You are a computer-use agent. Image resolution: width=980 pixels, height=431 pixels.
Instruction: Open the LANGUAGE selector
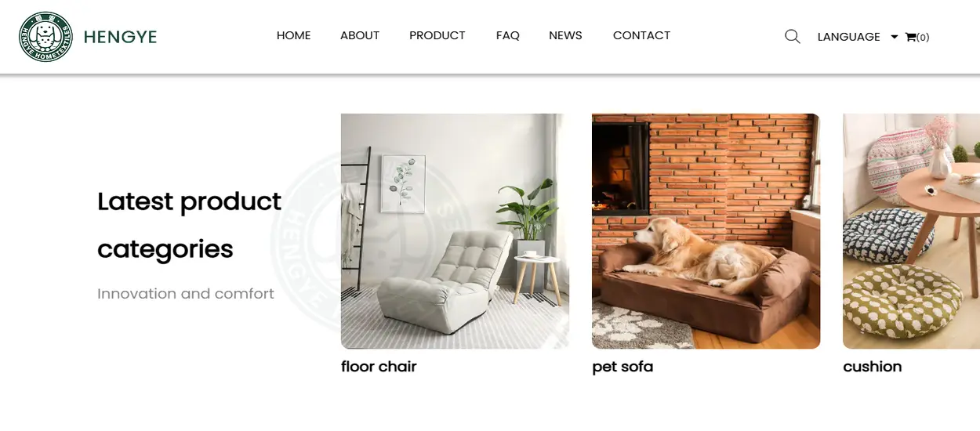coord(848,37)
